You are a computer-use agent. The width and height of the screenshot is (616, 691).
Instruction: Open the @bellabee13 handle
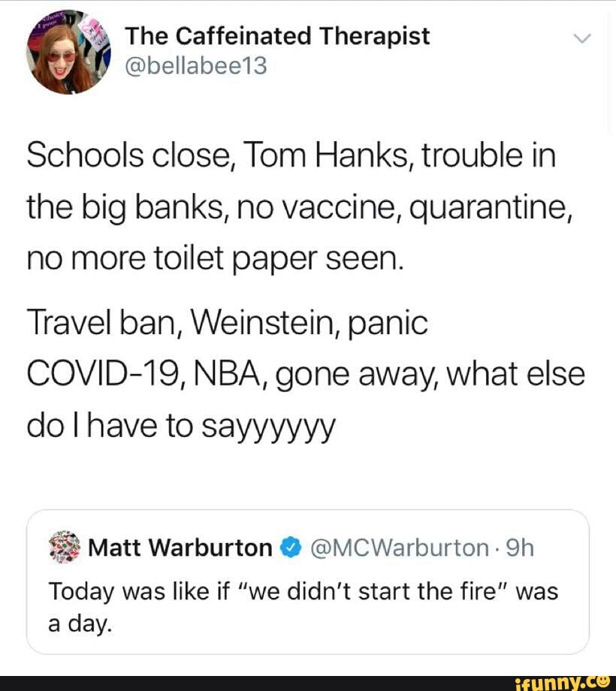point(195,67)
